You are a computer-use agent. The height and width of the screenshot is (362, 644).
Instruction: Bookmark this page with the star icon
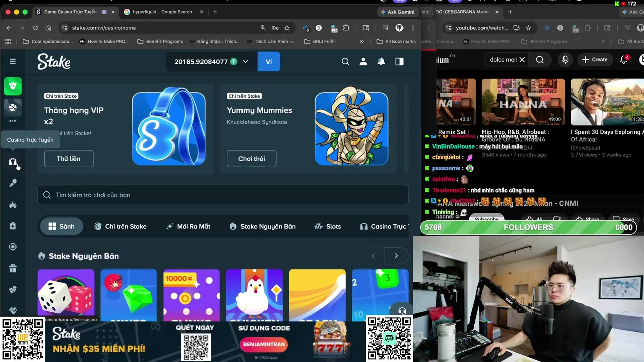(287, 28)
